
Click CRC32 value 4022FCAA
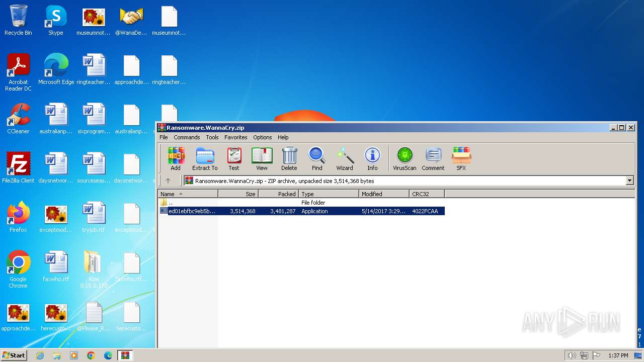pyautogui.click(x=425, y=211)
